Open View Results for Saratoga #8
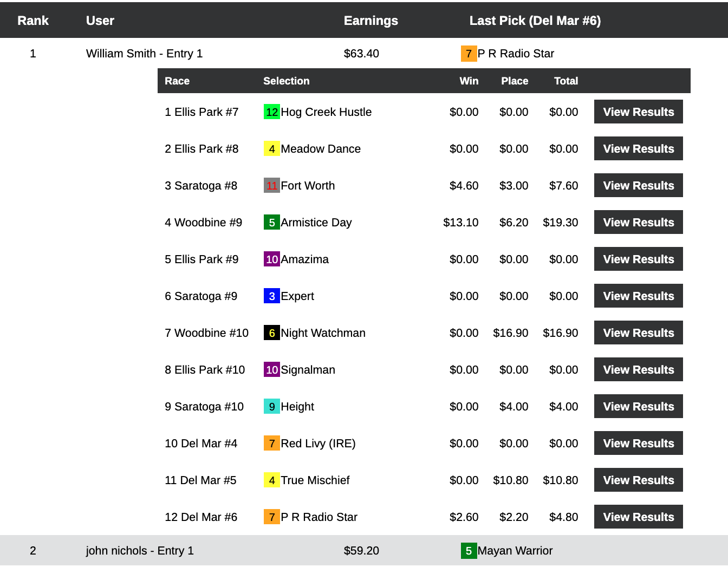 pos(638,186)
